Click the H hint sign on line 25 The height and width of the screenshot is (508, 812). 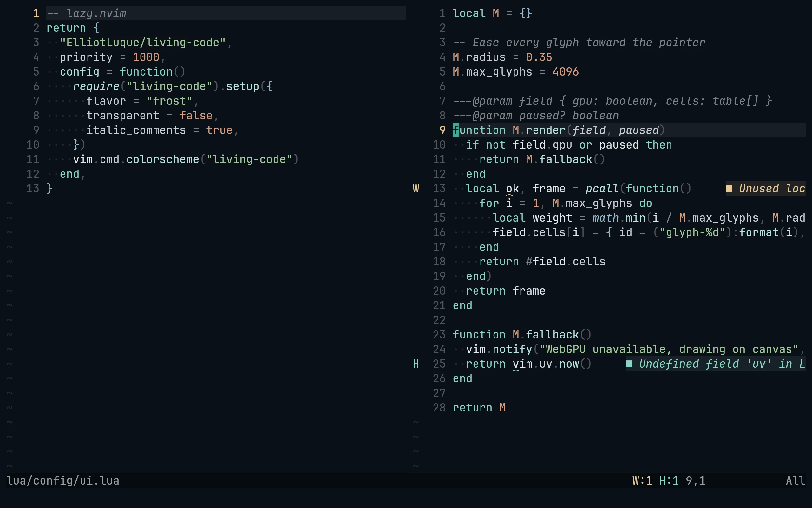416,364
